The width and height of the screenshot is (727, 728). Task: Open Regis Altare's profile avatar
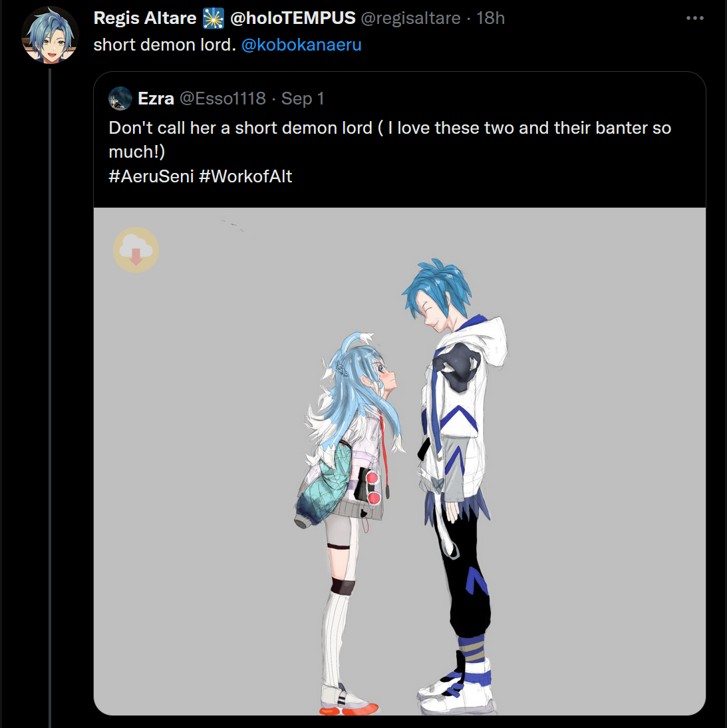point(50,35)
